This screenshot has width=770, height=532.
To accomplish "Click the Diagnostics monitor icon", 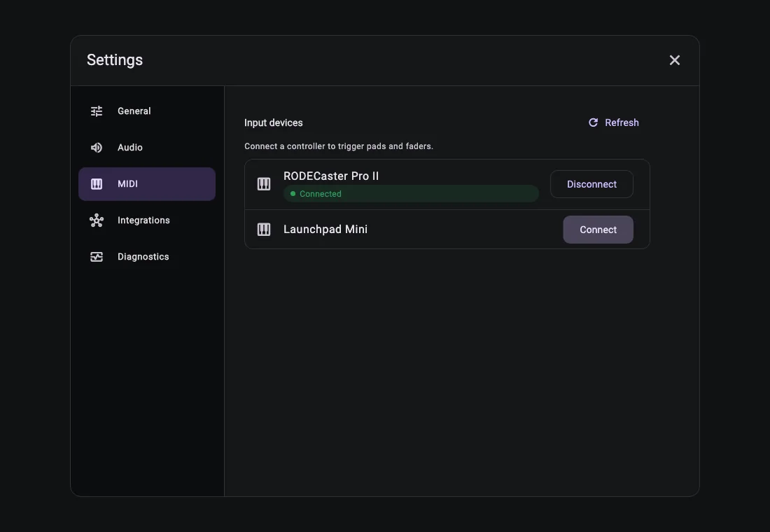I will click(97, 256).
